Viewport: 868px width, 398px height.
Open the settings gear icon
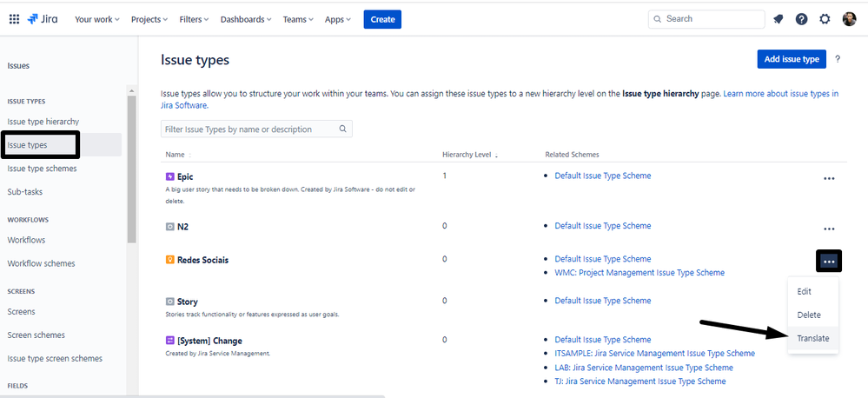pos(825,19)
